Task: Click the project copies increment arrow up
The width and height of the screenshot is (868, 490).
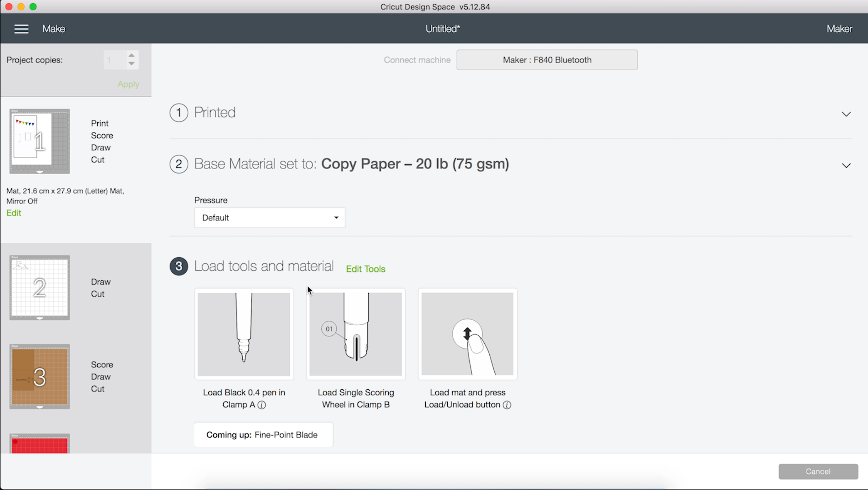Action: click(x=131, y=55)
